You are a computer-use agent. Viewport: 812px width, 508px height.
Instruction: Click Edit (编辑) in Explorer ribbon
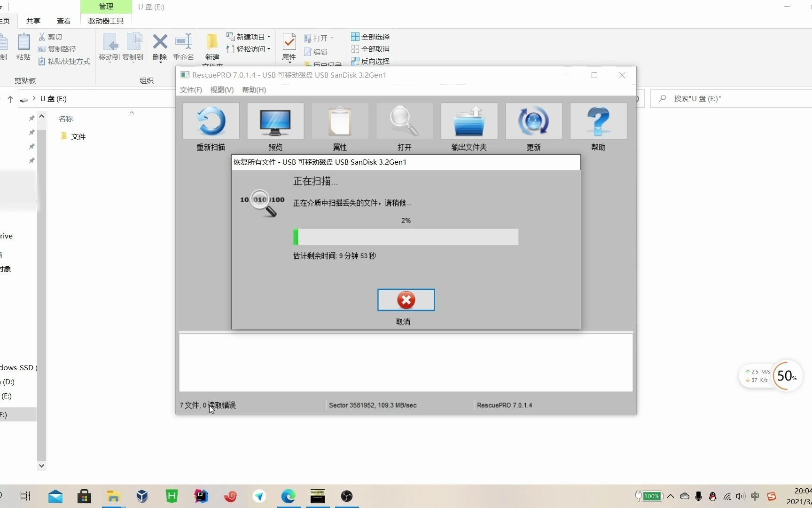(x=316, y=52)
